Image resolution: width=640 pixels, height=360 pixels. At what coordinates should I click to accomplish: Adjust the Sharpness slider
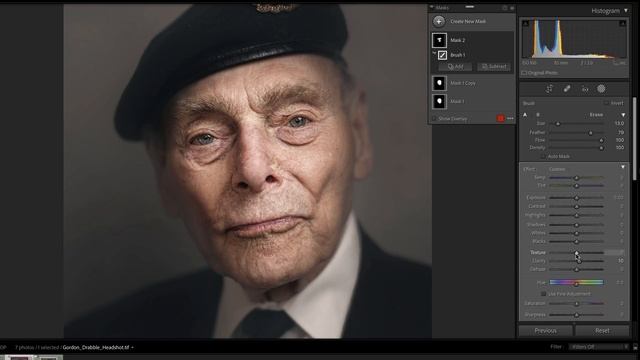[576, 315]
